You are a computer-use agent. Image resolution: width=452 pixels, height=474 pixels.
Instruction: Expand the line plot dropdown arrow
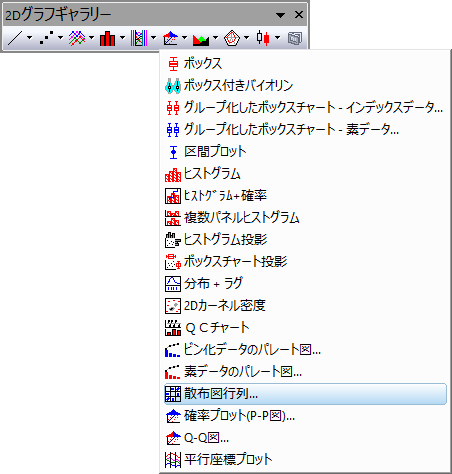[x=29, y=38]
